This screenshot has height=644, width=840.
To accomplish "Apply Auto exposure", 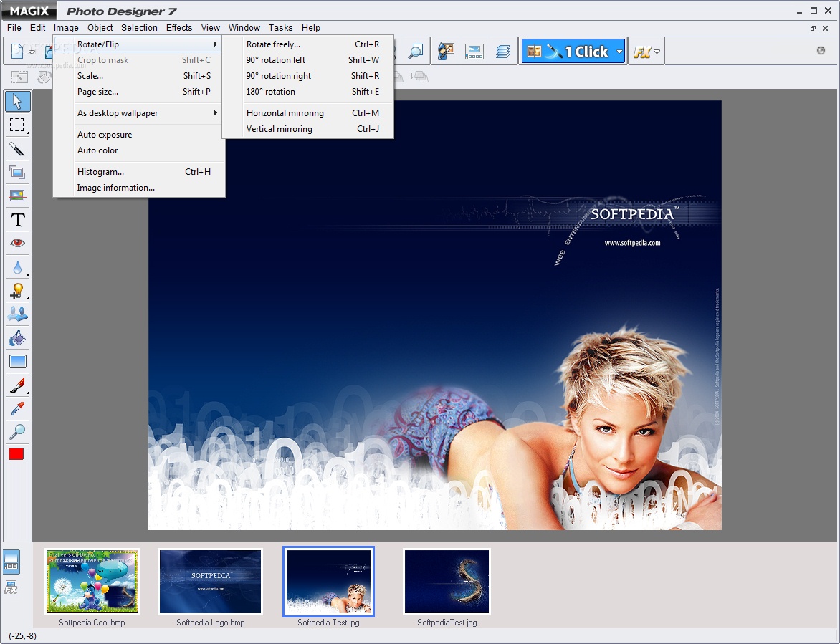I will [x=139, y=135].
